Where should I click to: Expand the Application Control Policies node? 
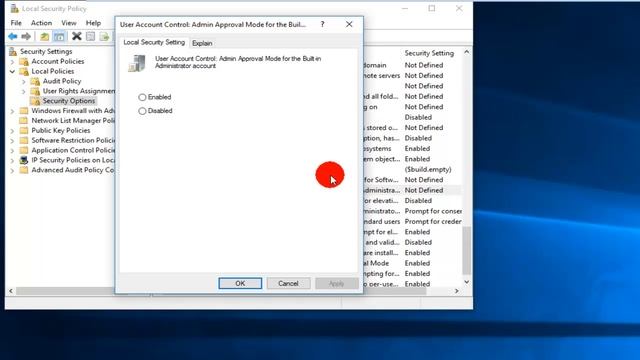12,151
